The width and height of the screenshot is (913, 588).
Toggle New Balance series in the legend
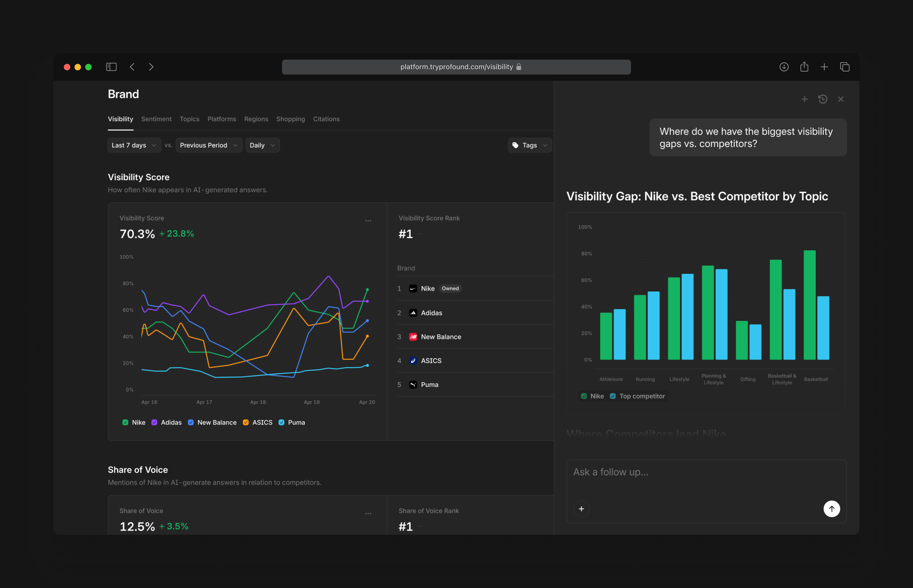(x=191, y=422)
